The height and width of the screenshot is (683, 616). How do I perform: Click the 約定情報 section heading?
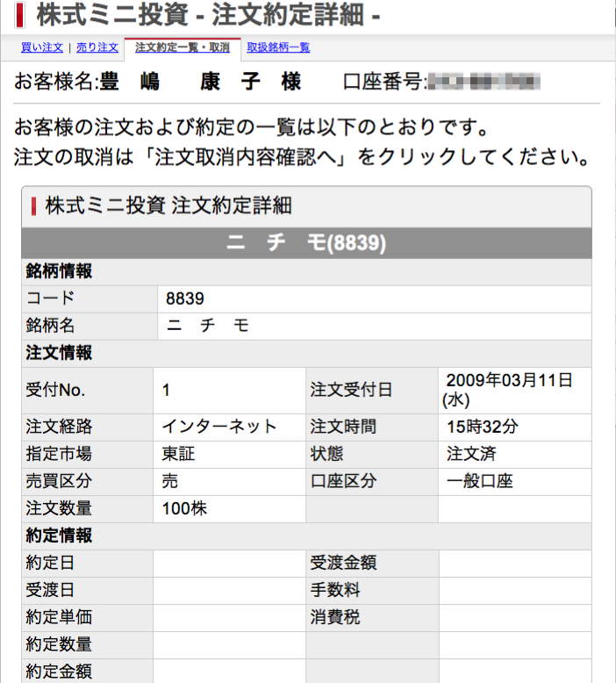[59, 536]
